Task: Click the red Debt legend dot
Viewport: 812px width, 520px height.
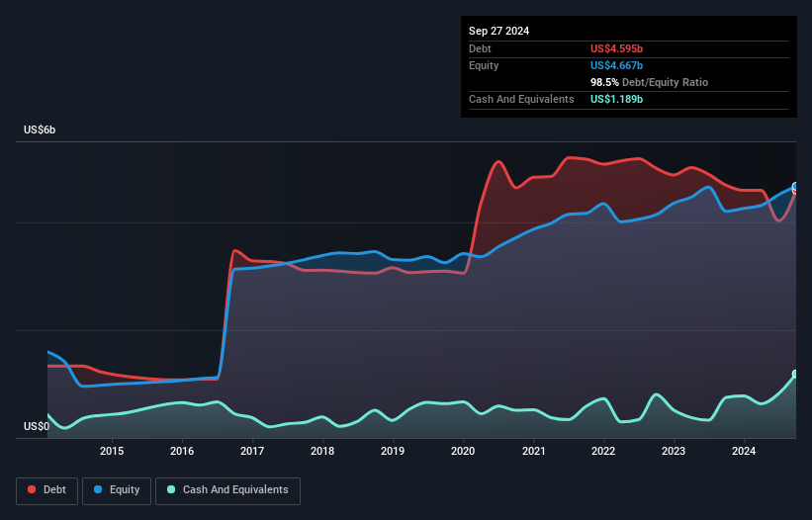Action: point(32,489)
